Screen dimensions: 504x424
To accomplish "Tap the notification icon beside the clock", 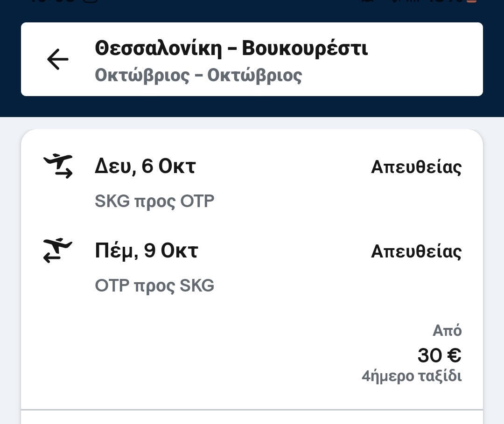I will tap(91, 1).
